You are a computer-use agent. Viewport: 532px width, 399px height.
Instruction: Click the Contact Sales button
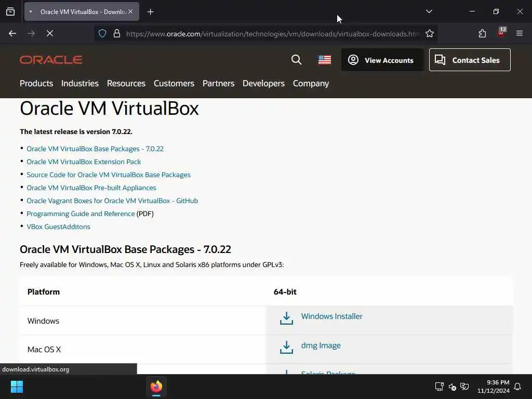[x=470, y=60]
